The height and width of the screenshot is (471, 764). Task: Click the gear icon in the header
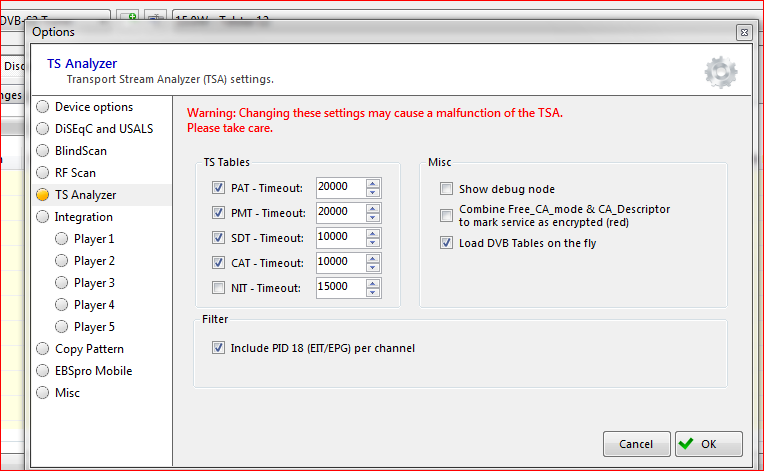720,71
